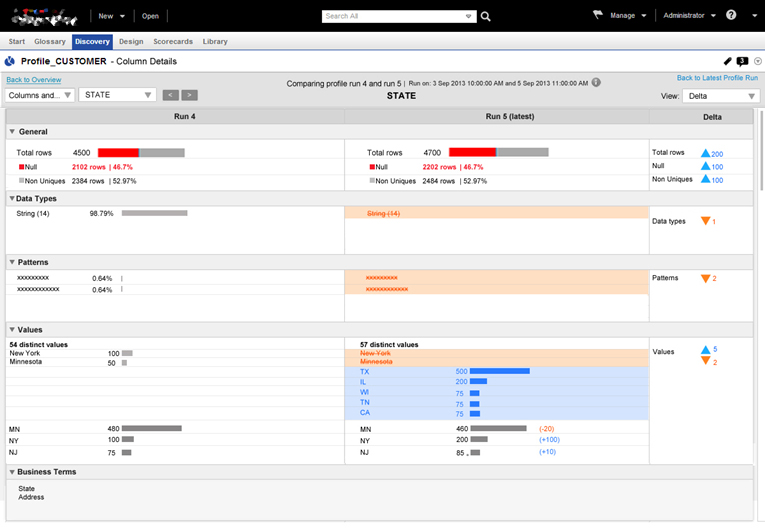Go to previous column arrow button
This screenshot has height=528, width=765.
click(170, 95)
